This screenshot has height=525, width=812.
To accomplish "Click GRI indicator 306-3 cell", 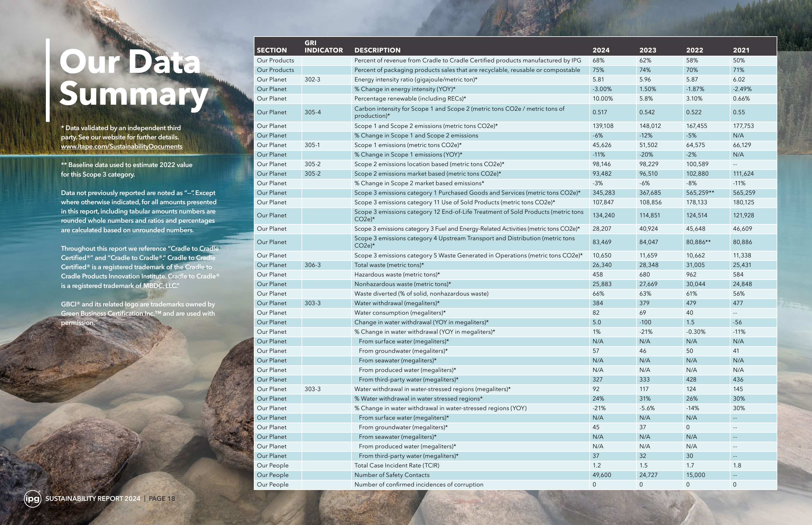I will point(312,265).
